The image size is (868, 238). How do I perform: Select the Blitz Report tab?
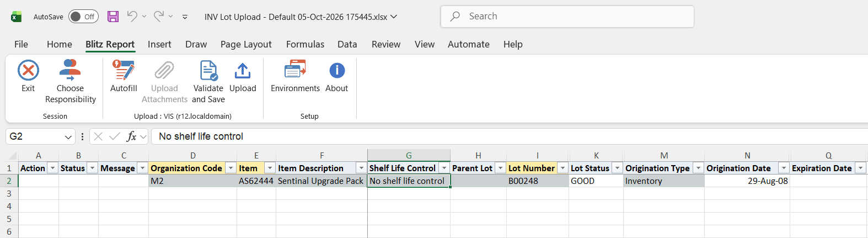coord(110,44)
